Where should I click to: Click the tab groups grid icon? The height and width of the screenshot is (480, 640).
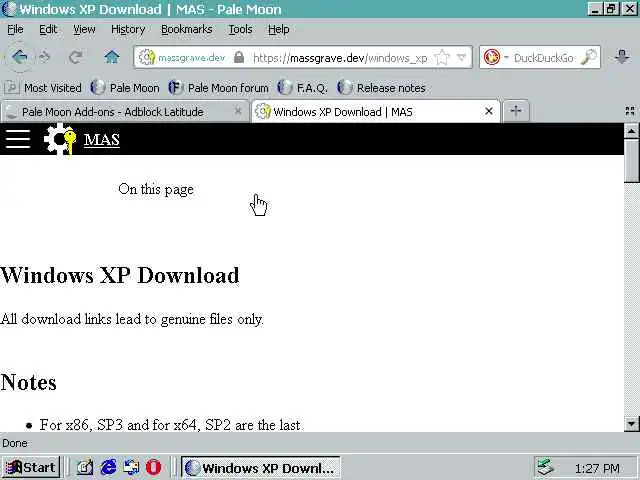(630, 111)
